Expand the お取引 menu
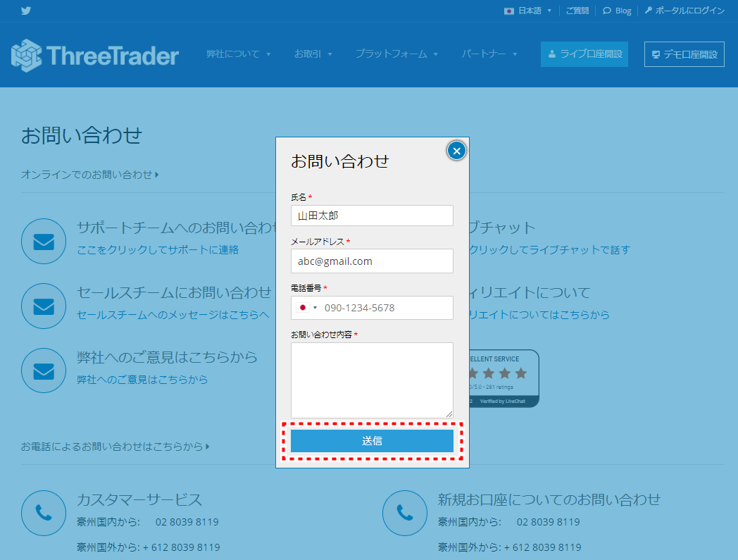 313,54
